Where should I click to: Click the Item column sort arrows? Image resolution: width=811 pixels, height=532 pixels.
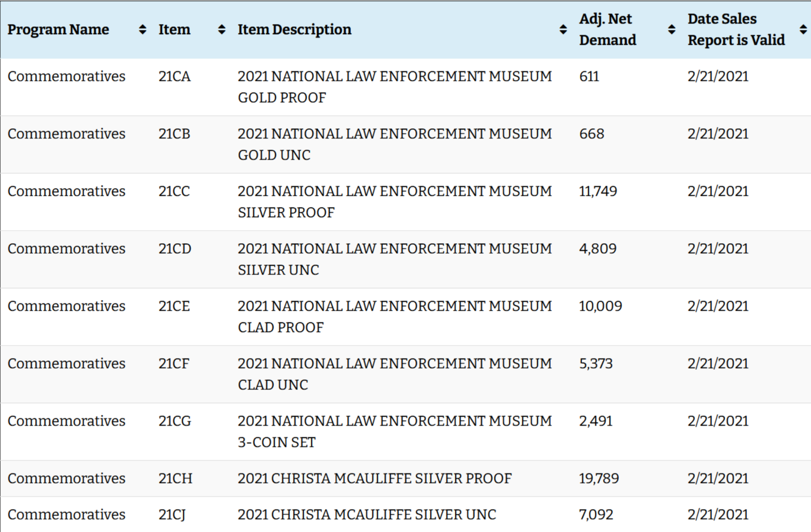[x=221, y=30]
